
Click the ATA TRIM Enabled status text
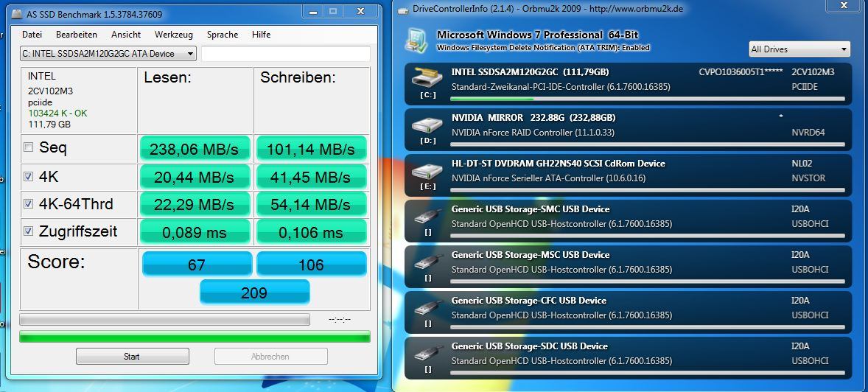[x=543, y=48]
